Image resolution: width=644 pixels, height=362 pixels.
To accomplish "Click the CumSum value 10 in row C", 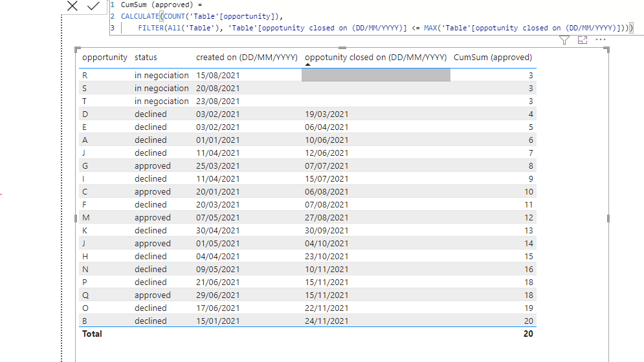I will 529,192.
